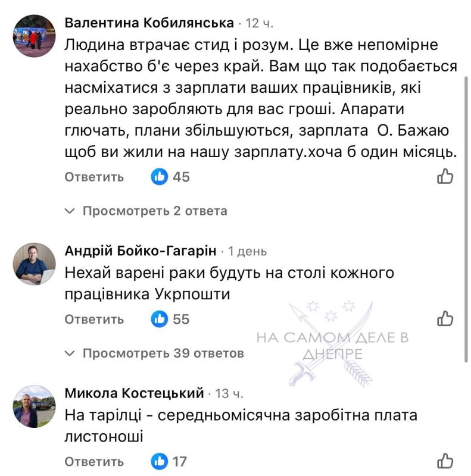The height and width of the screenshot is (476, 471).
Task: Reply to Андрій Бойко-Гагарін's comment
Action: [x=92, y=319]
